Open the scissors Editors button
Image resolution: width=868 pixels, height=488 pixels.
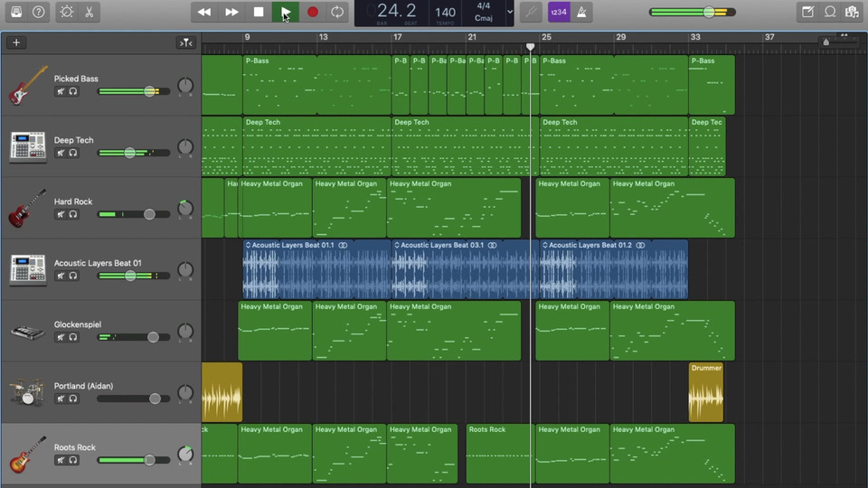coord(89,12)
